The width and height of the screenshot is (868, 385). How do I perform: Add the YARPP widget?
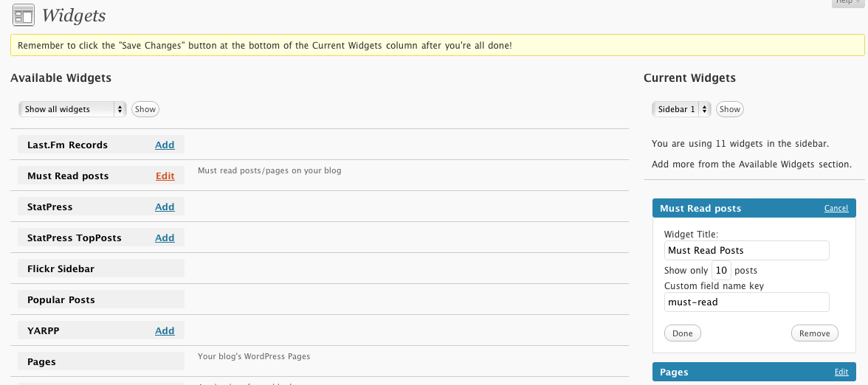(x=165, y=330)
